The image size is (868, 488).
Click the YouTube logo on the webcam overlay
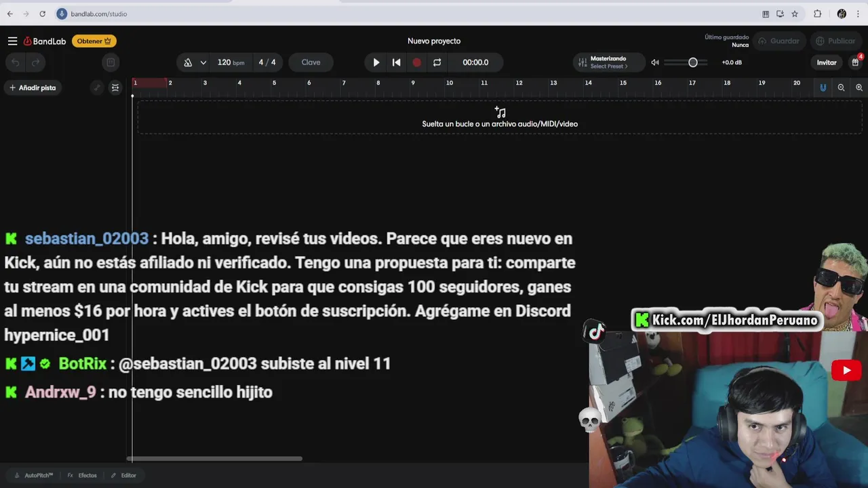point(846,370)
